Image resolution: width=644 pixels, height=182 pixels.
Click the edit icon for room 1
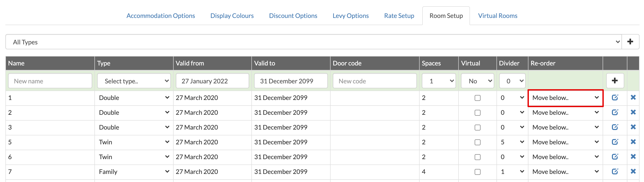point(615,97)
